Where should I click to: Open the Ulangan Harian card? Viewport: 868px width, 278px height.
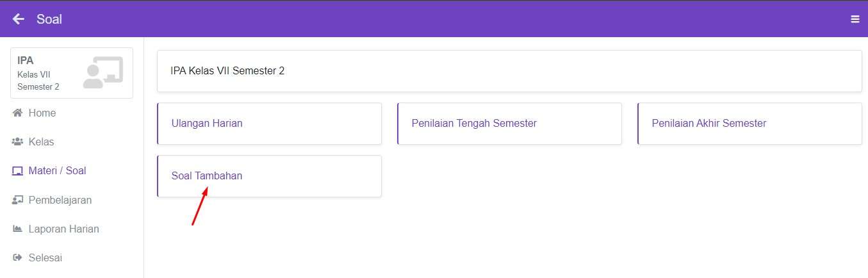(x=269, y=124)
